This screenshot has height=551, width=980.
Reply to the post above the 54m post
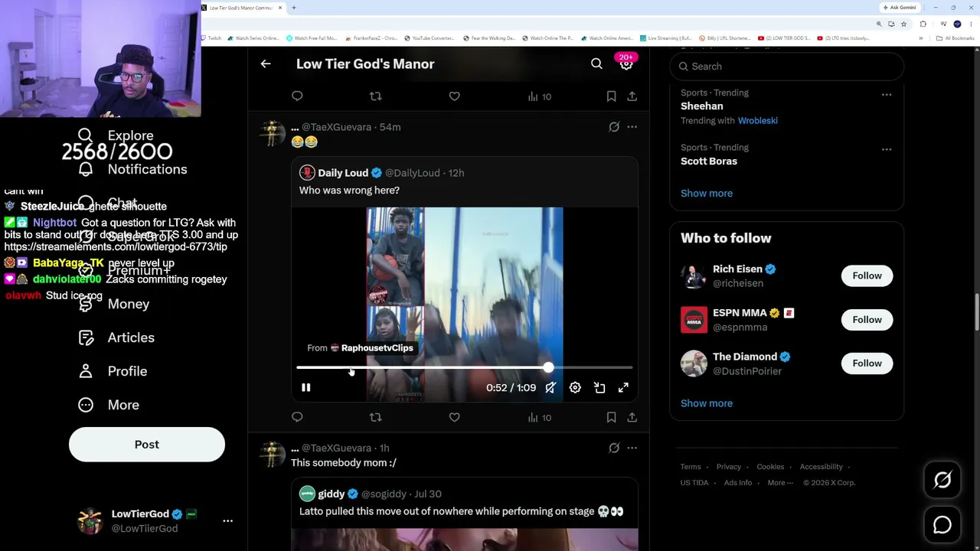click(297, 96)
